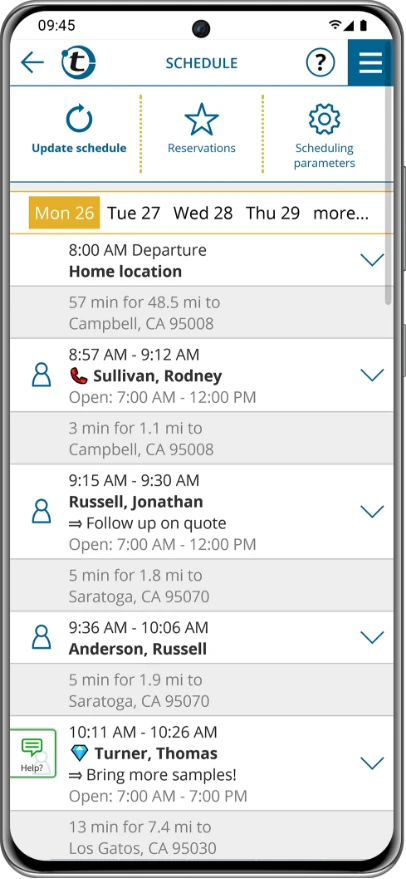Open Reservations star icon
406x879 pixels.
tap(201, 119)
